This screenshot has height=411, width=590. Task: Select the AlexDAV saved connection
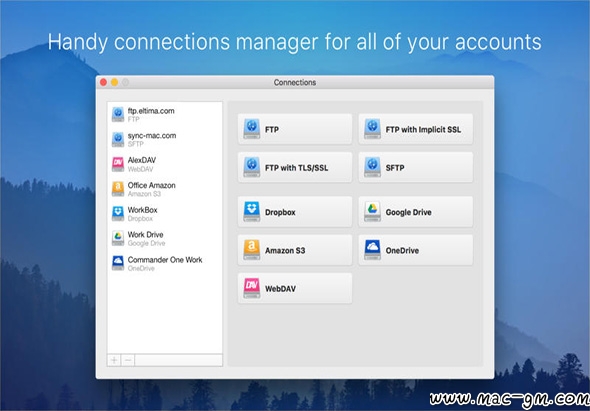pos(165,164)
